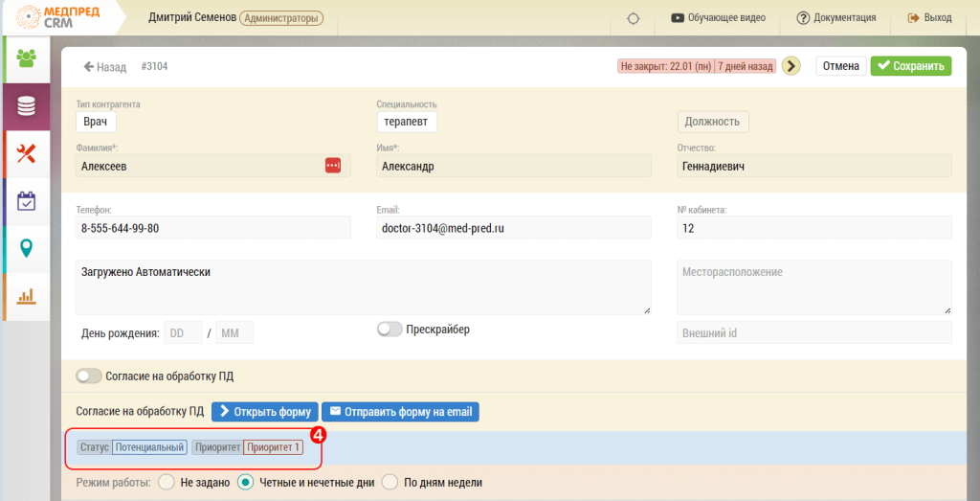Viewport: 980px width, 501px height.
Task: Click Отправить форму на email button
Action: click(400, 412)
